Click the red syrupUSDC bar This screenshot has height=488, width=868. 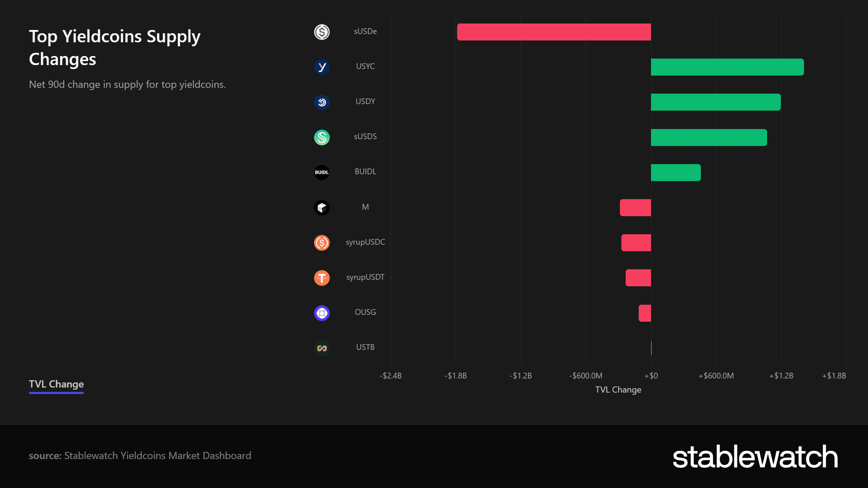(636, 243)
